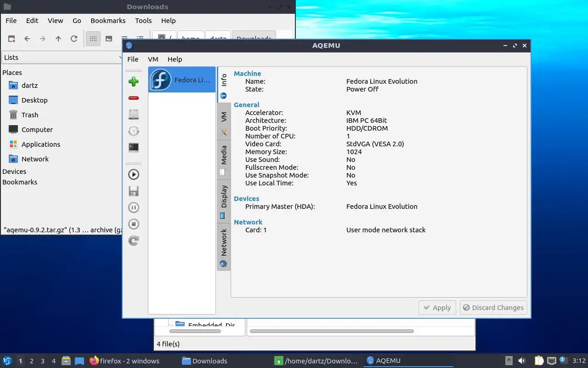
Task: Open the File menu in Downloads window
Action: tap(11, 20)
